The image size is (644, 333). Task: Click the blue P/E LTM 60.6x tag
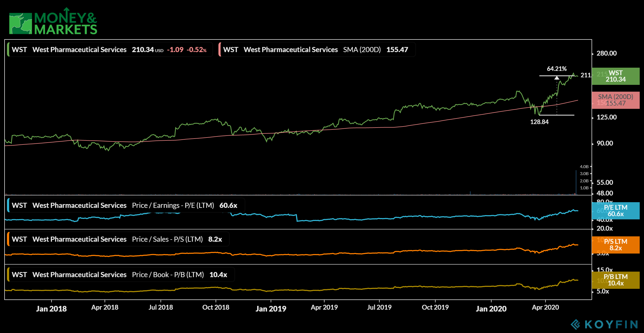pos(616,211)
